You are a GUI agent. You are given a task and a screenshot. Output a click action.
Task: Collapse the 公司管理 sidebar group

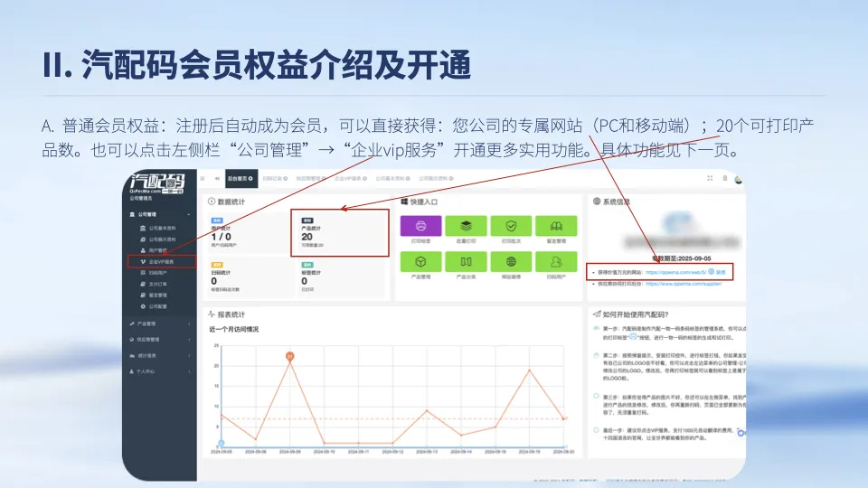tap(159, 214)
